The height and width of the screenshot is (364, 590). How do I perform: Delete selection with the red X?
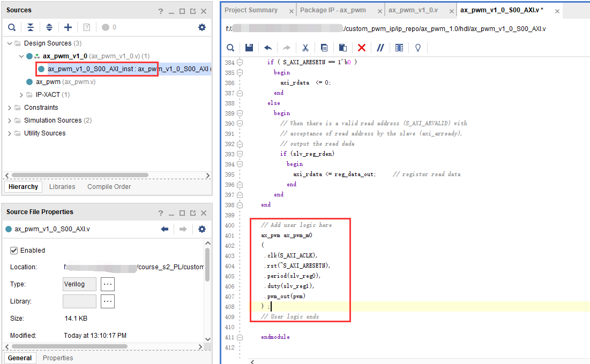click(362, 48)
